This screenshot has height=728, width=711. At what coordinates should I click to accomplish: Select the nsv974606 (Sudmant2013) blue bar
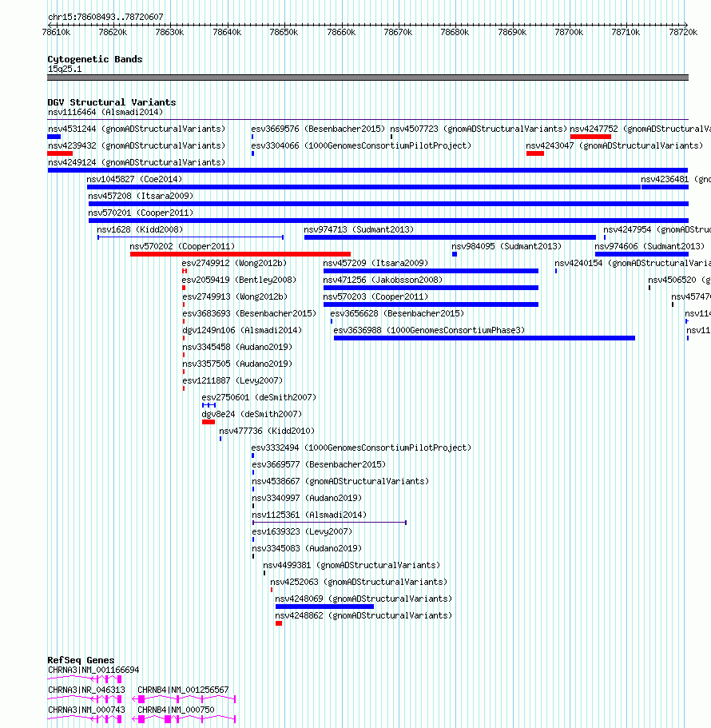[641, 254]
